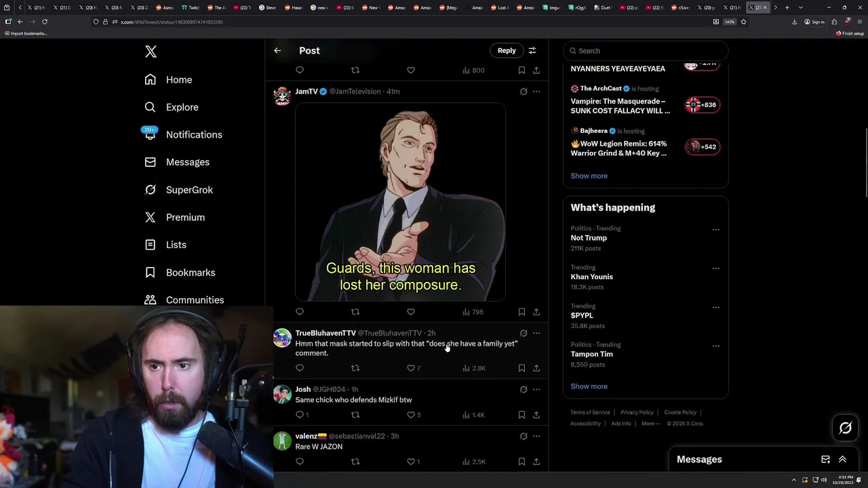868x488 pixels.
Task: Open reply sort options icon
Action: [532, 50]
